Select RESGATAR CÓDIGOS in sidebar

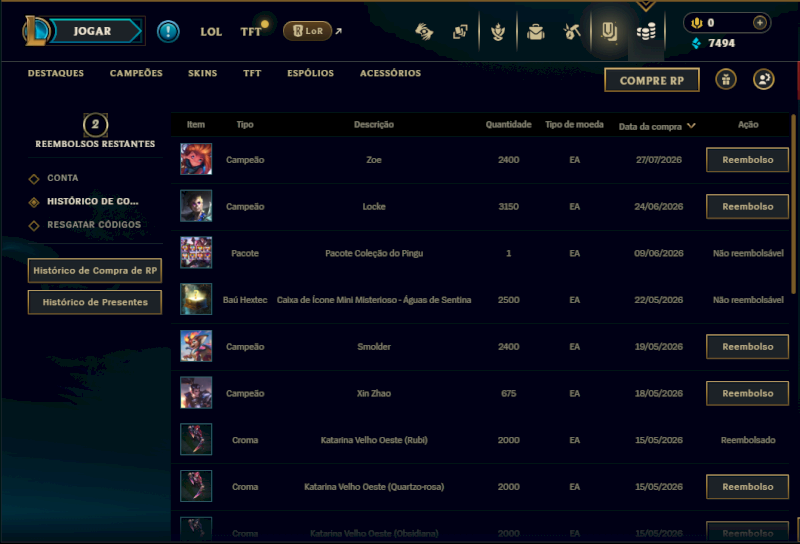coord(94,225)
